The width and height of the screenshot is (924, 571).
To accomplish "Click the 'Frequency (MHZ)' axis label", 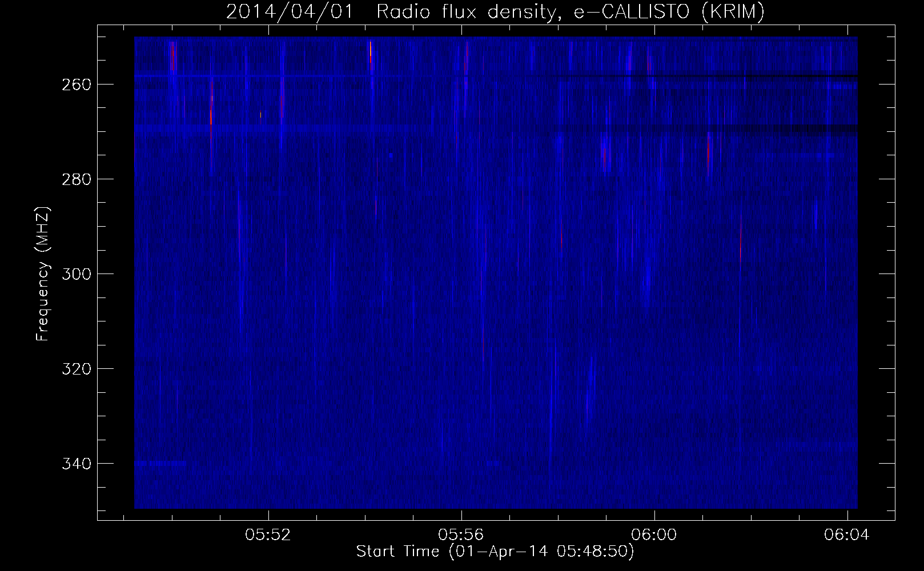I will point(43,274).
